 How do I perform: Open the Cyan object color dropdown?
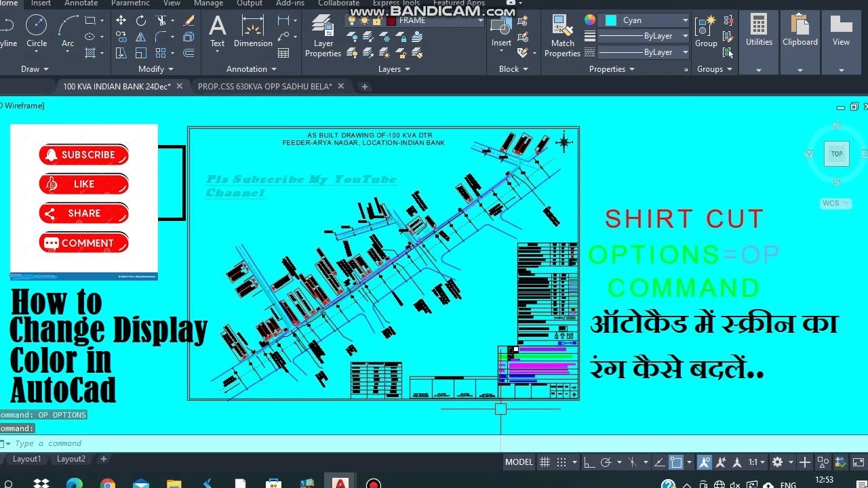pyautogui.click(x=685, y=20)
